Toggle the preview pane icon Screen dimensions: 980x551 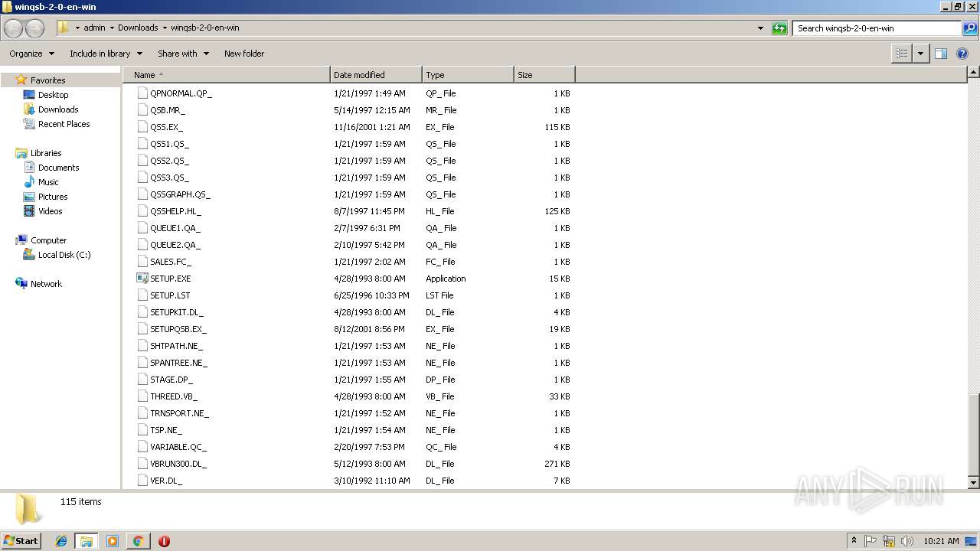[x=941, y=54]
